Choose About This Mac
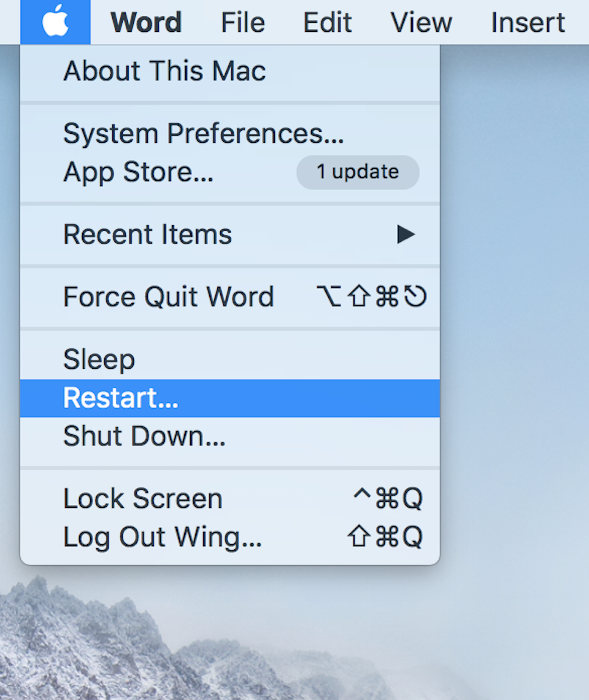Viewport: 589px width, 700px height. (x=164, y=71)
